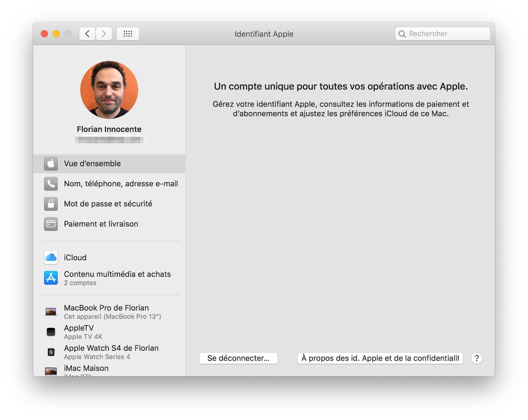The height and width of the screenshot is (420, 528).
Task: Open Nom, téléphone, adresse e-mail section
Action: pos(121,184)
